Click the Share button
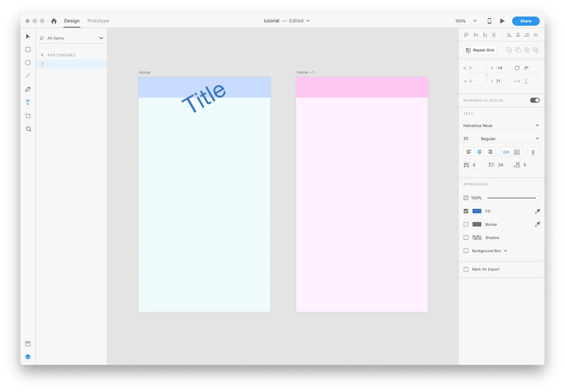 (x=525, y=21)
